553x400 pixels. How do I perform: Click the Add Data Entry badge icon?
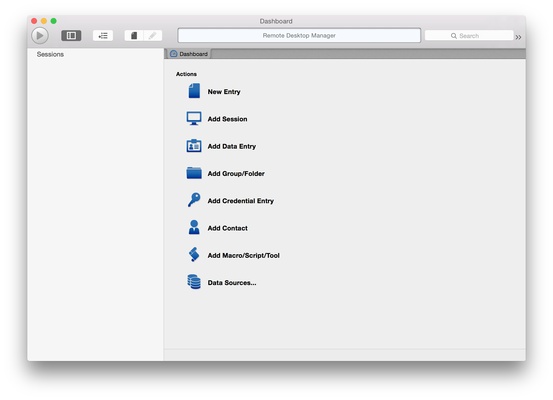194,145
